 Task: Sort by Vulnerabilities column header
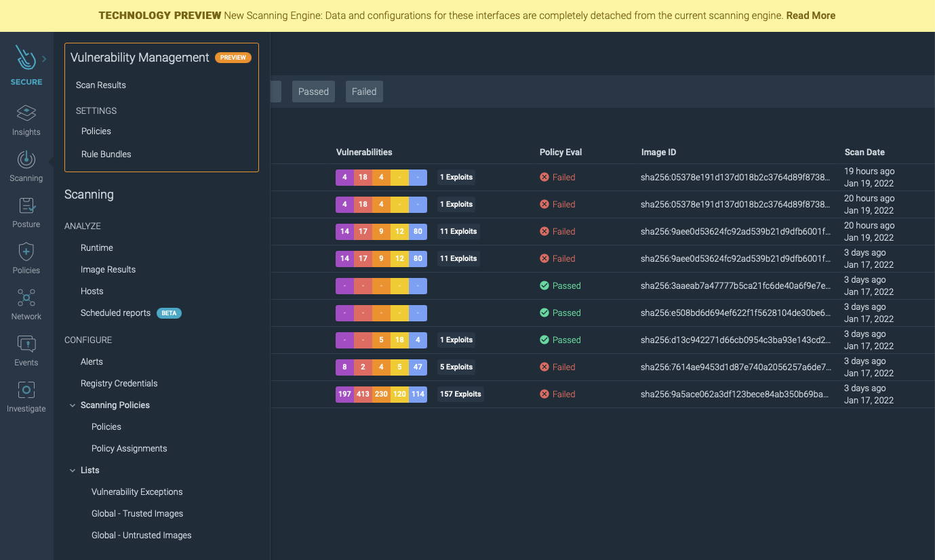click(x=364, y=153)
